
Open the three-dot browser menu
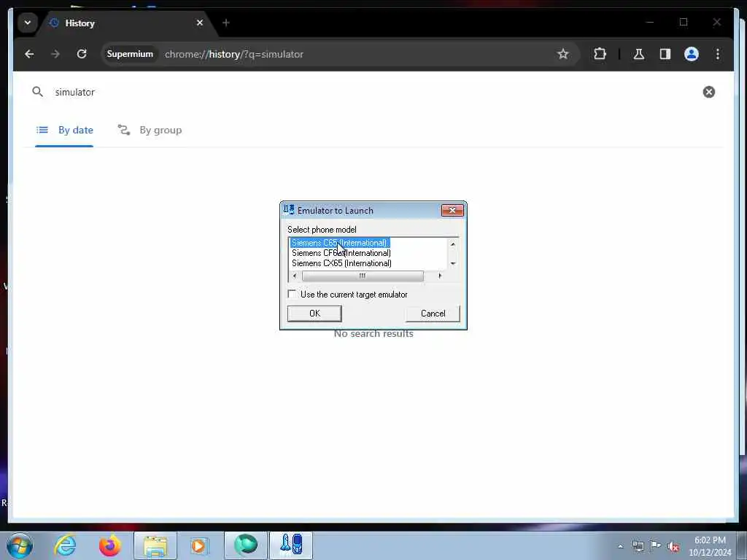718,54
